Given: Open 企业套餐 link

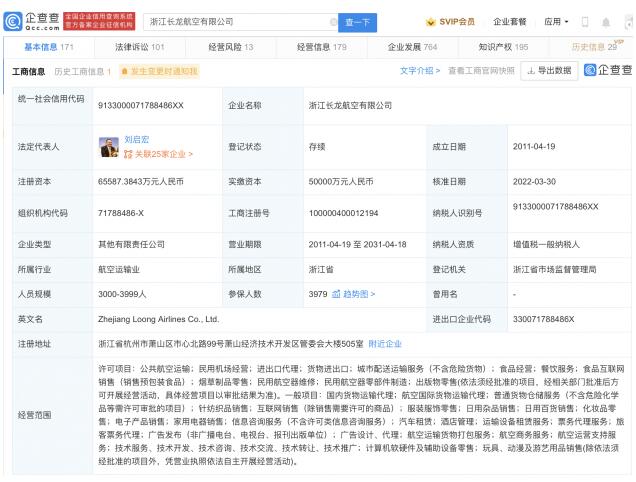Looking at the screenshot, I should click(509, 22).
